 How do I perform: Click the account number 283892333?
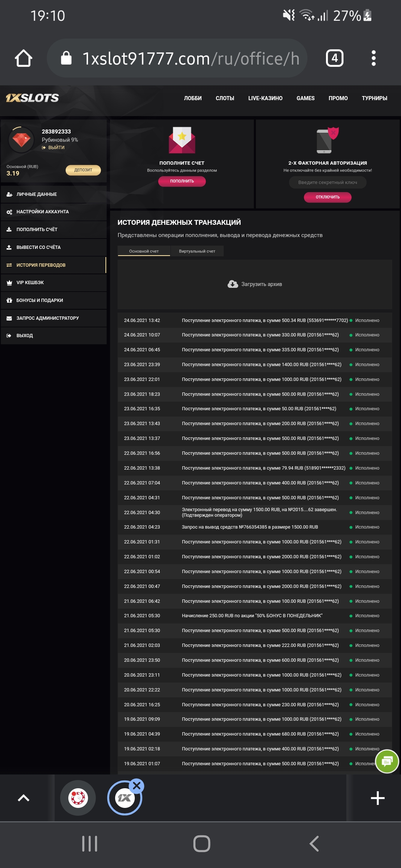click(56, 132)
